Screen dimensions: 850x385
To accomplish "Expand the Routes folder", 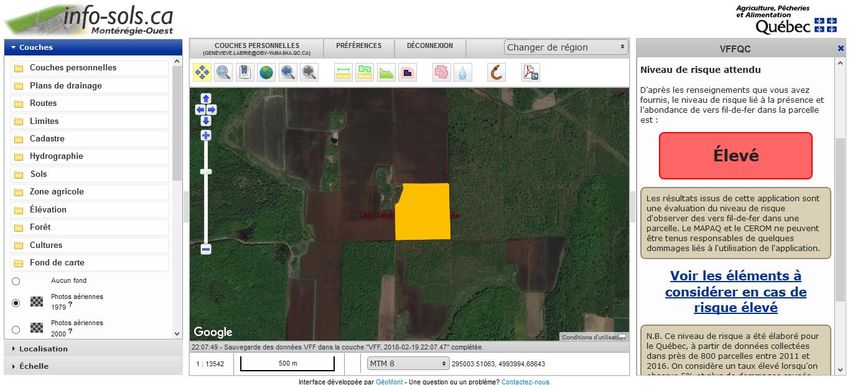I will tap(89, 103).
